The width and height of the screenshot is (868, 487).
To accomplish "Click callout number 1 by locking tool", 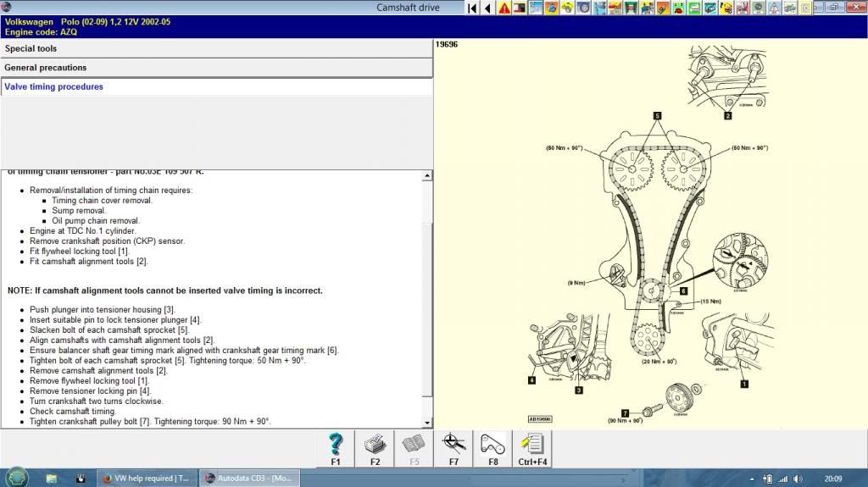I will 744,384.
